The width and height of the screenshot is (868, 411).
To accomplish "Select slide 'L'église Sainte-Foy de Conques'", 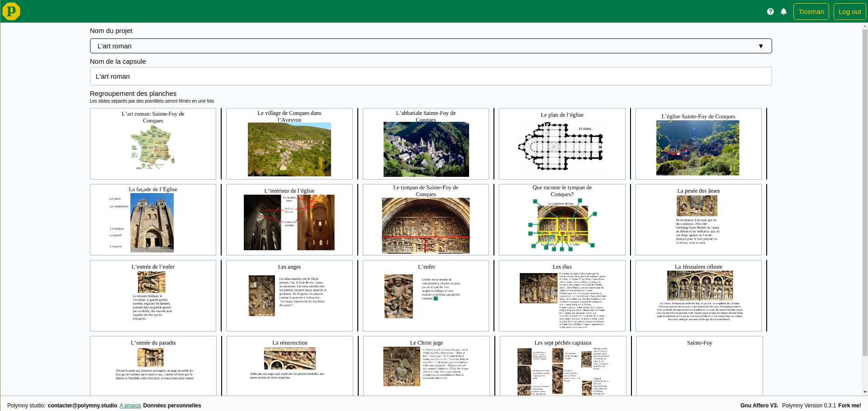I will 698,144.
